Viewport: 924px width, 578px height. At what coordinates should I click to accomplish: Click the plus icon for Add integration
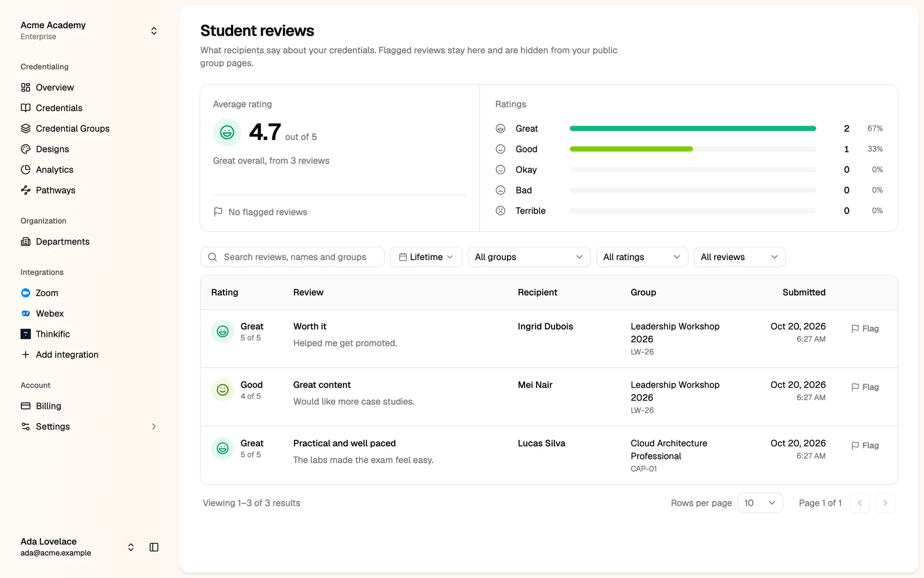point(25,354)
